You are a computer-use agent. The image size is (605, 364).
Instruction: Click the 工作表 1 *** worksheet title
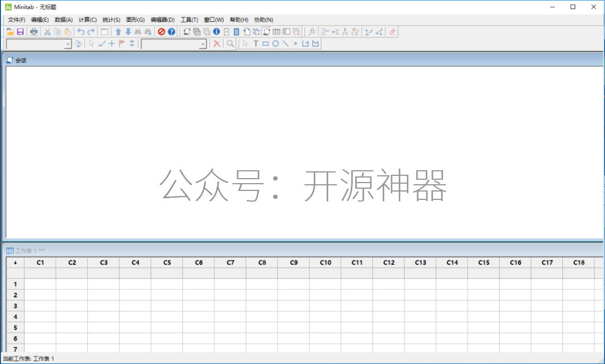30,251
